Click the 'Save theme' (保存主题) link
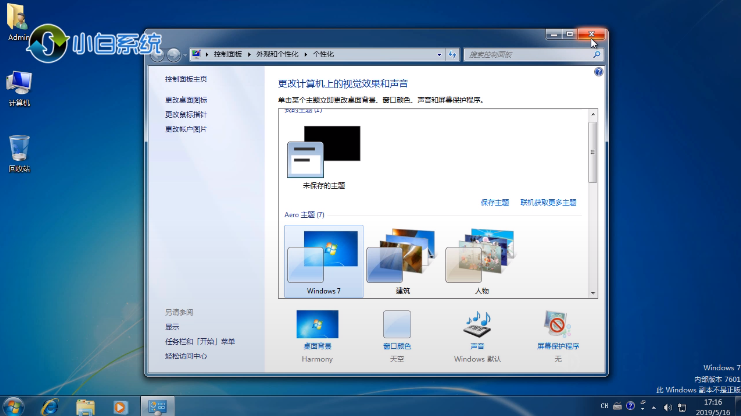Image resolution: width=741 pixels, height=416 pixels. 494,202
